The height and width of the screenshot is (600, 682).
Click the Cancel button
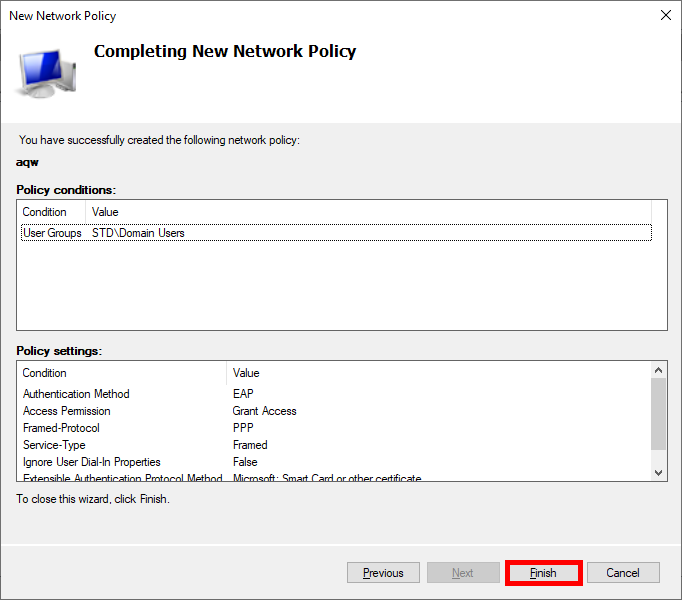pyautogui.click(x=623, y=573)
